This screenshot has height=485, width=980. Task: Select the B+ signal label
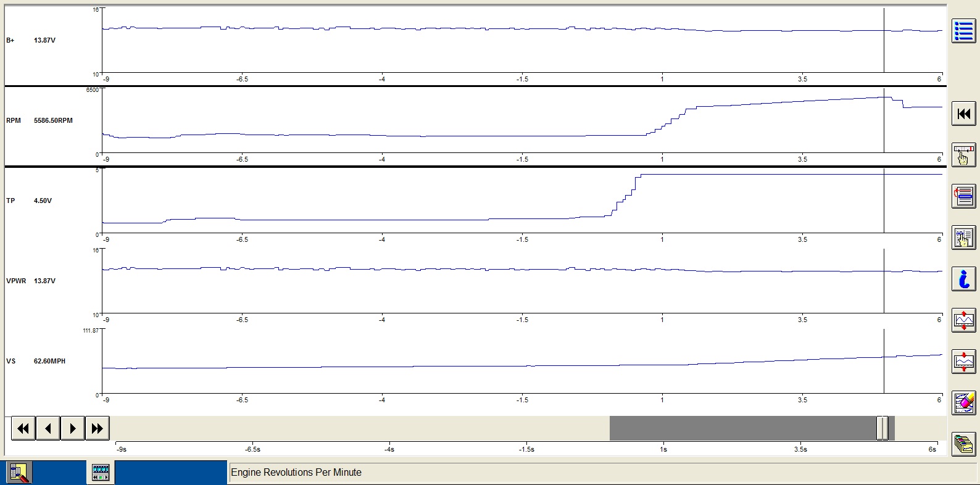pos(10,41)
